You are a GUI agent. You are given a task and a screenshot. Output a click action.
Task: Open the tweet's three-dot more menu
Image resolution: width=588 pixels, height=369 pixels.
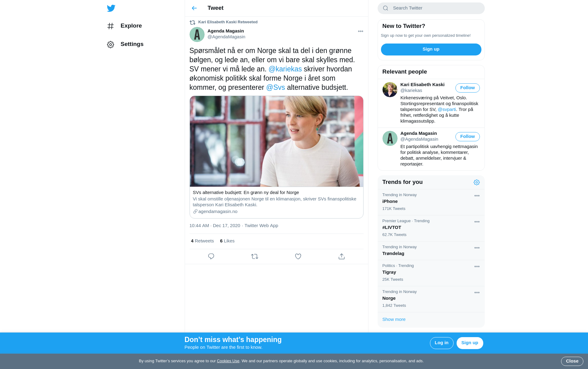click(360, 31)
